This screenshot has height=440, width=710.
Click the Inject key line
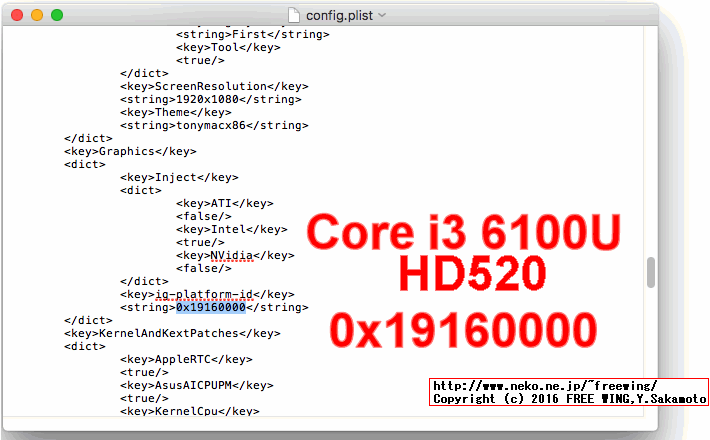click(179, 177)
